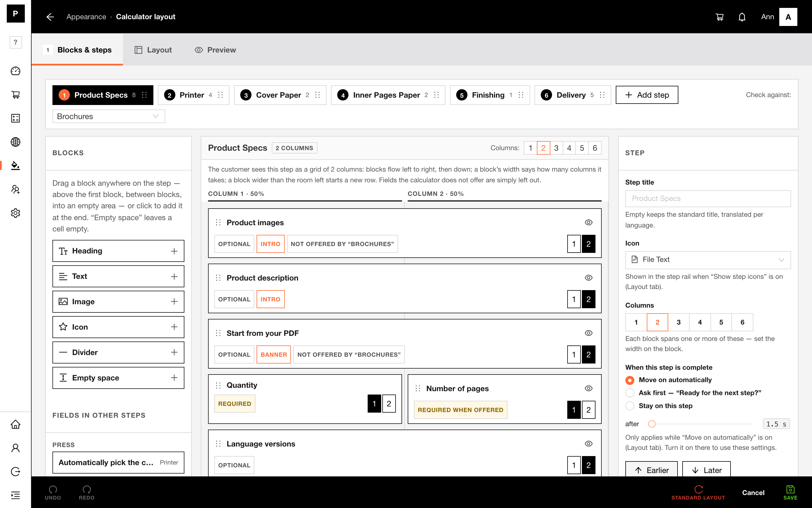Open the Brochures check-against dropdown

pos(109,116)
